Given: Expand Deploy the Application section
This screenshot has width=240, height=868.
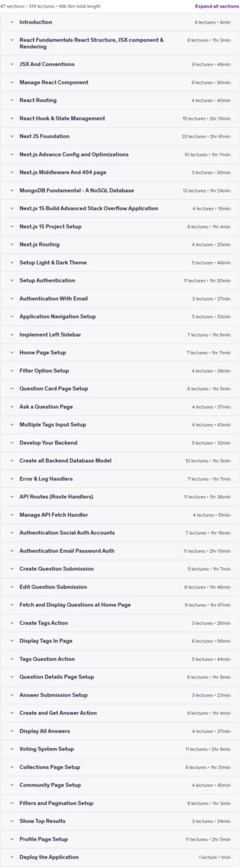Looking at the screenshot, I should pos(120,857).
